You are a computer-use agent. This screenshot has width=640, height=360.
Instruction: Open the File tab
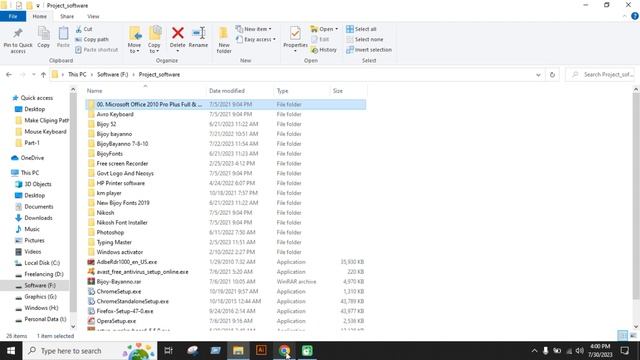pos(13,16)
